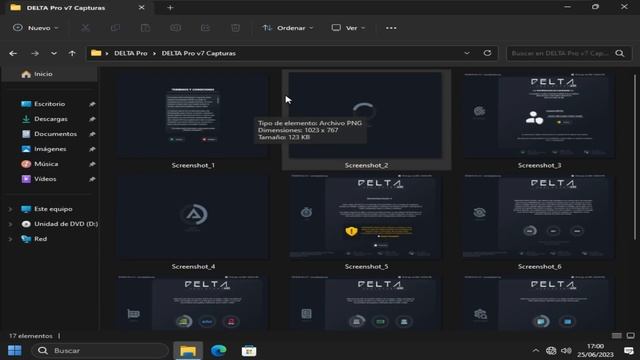Launch Microsoft Edge from taskbar
640x360 pixels.
pos(219,351)
